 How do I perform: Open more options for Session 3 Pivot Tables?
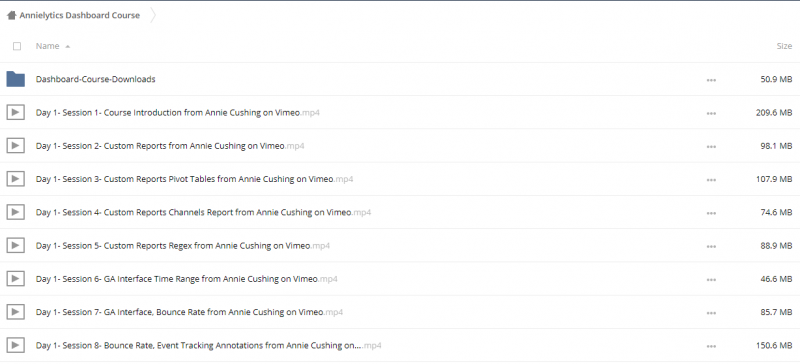pyautogui.click(x=711, y=180)
